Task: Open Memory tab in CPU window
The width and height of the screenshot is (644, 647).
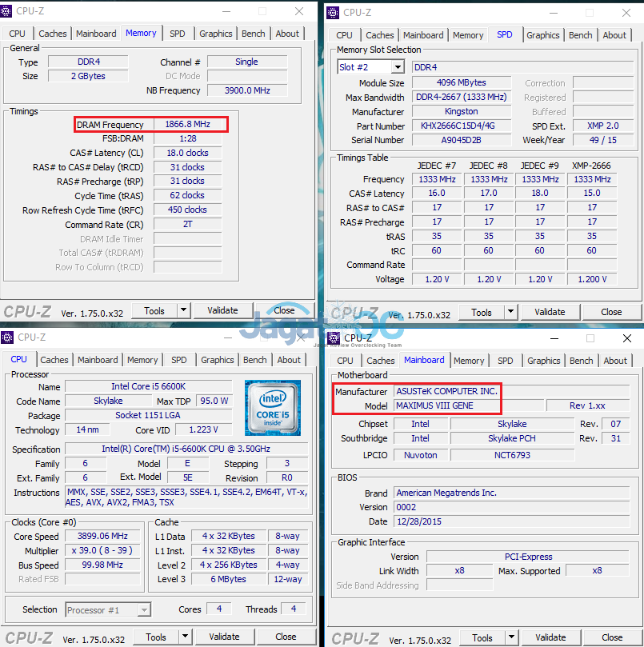Action: (142, 360)
